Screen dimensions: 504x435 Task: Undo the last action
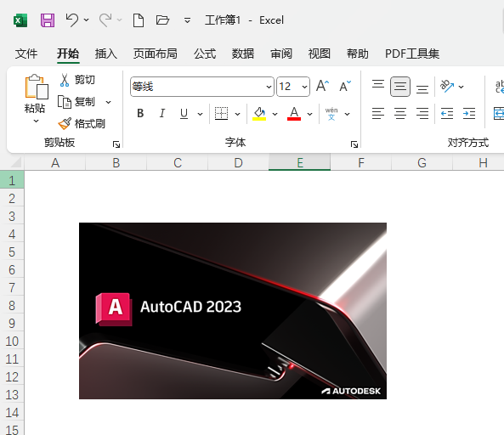point(72,20)
